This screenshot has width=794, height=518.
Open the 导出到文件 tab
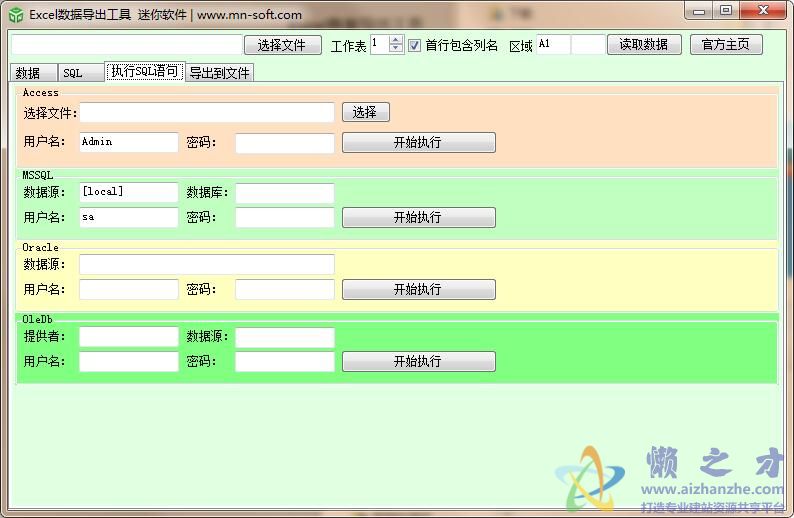(x=219, y=73)
